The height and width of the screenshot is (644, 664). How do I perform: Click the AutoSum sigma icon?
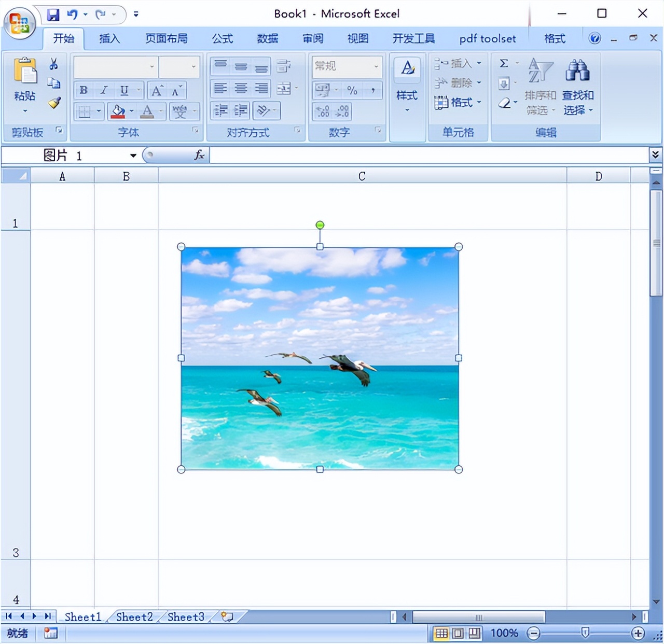pos(504,63)
